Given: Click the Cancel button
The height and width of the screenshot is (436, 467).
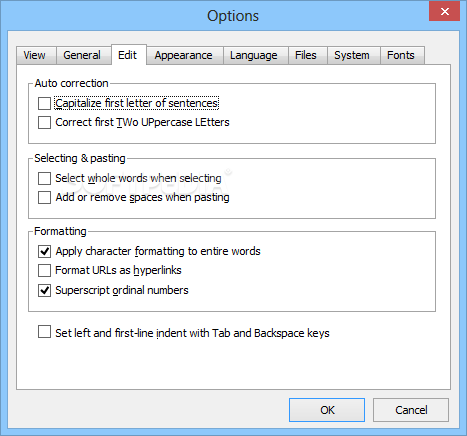Looking at the screenshot, I should click(x=411, y=410).
